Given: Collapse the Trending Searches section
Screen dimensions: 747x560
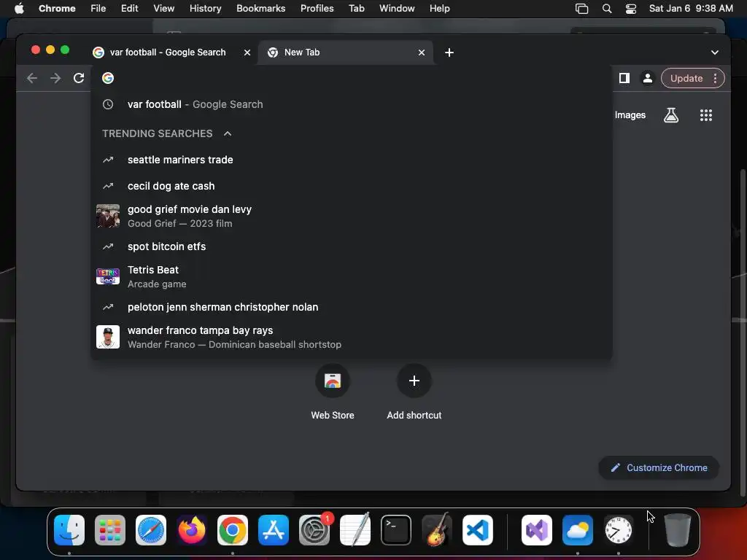Looking at the screenshot, I should 228,134.
